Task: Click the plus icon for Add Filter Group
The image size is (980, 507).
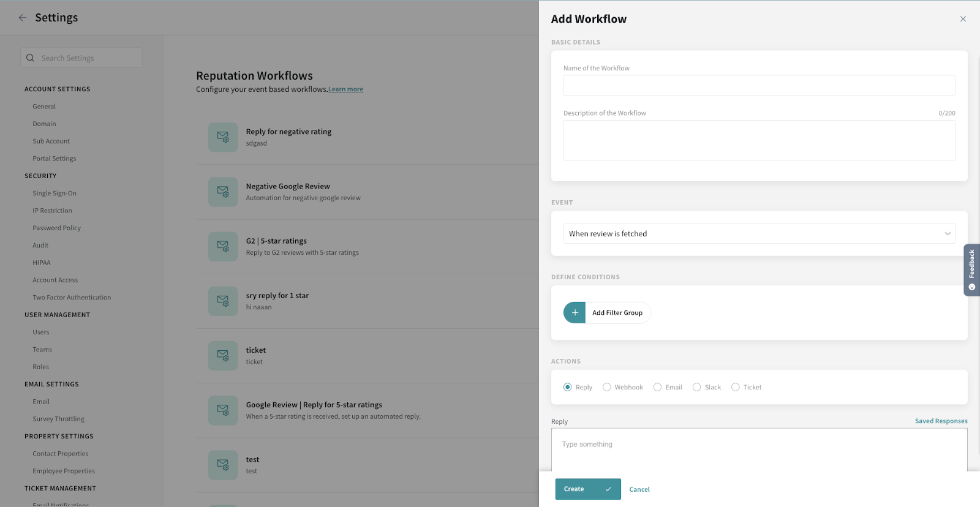Action: click(x=575, y=313)
